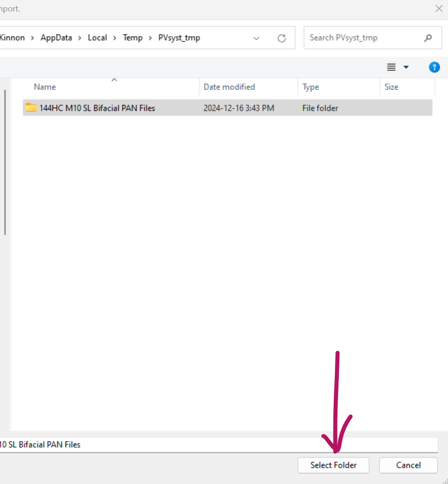Screen dimensions: 448x484
Task: Click the folder name text field
Action: [x=219, y=445]
